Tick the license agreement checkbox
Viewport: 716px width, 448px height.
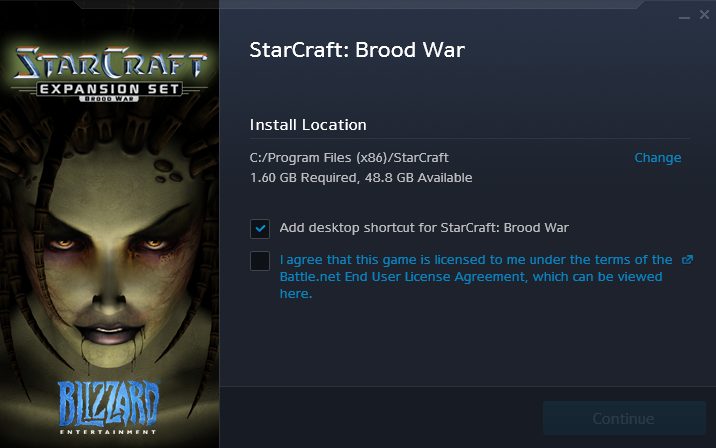[x=260, y=261]
